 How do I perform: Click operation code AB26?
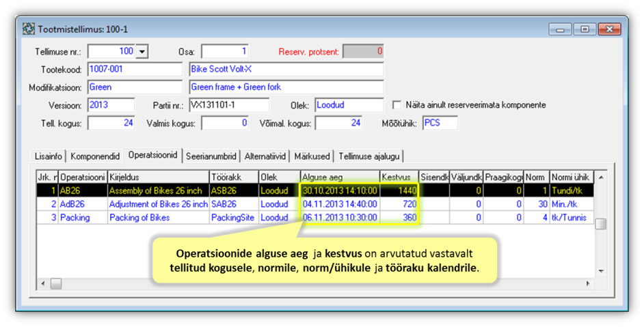click(70, 190)
